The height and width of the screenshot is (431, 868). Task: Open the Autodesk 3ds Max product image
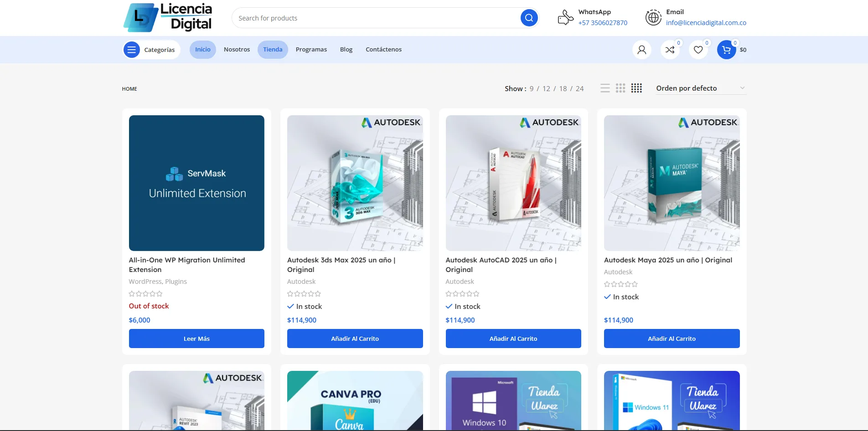coord(355,183)
